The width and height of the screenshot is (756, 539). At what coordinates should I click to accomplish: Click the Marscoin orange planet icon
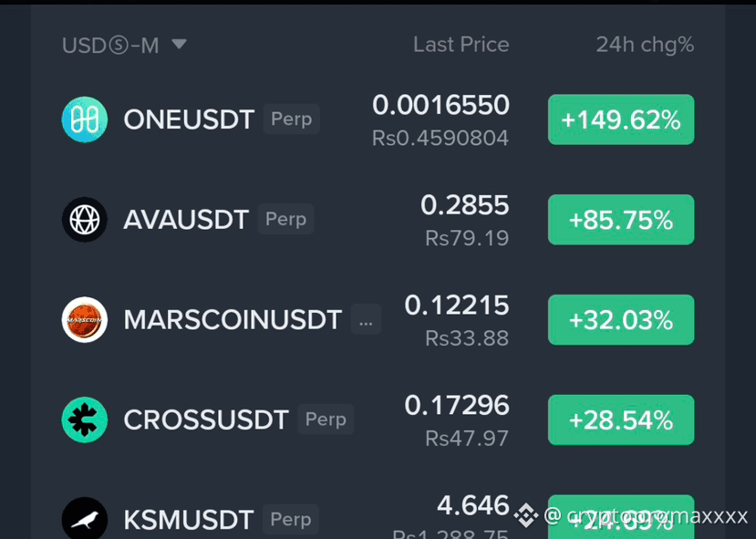85,319
